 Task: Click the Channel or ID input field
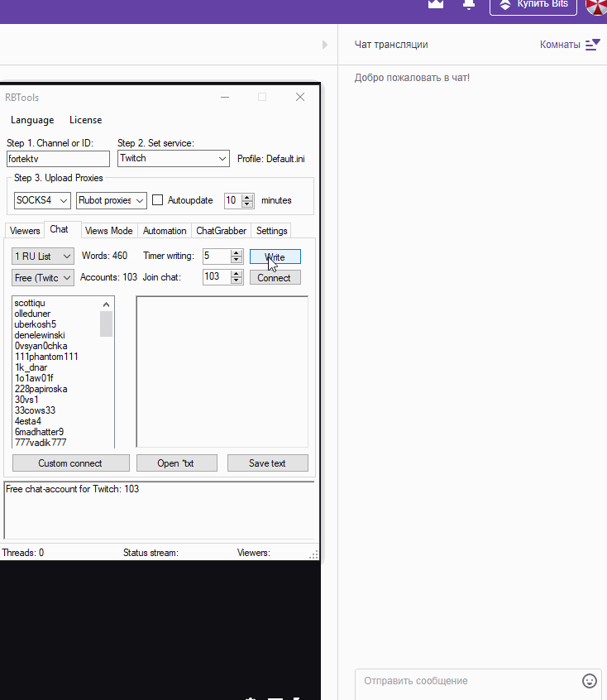[58, 158]
